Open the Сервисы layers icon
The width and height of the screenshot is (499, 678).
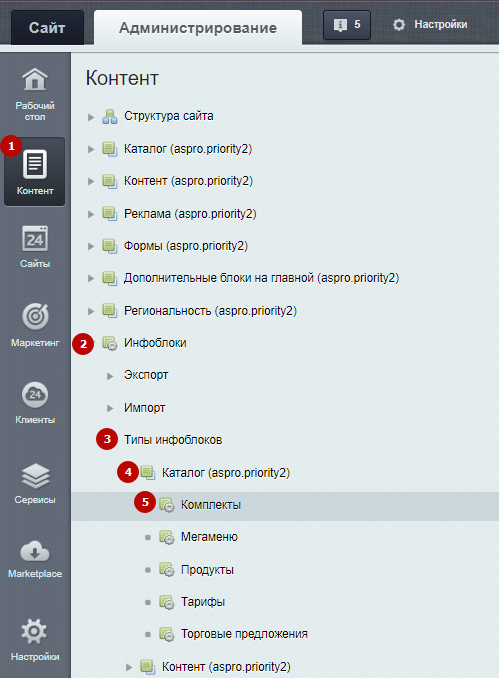tap(35, 476)
